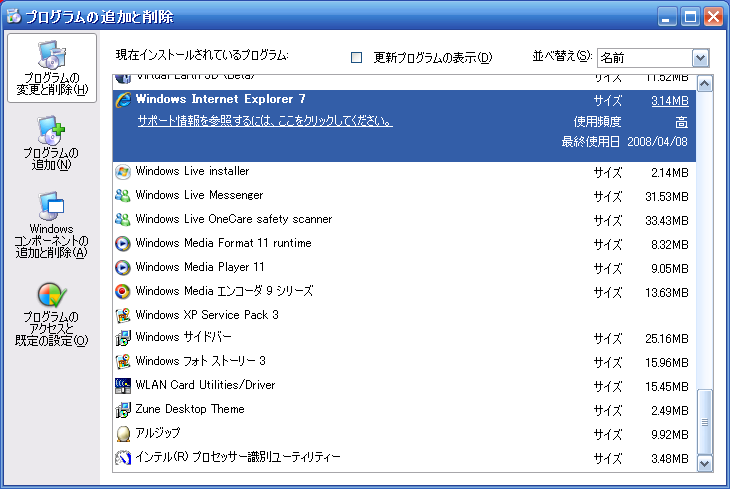Click the Windows Live Messenger icon
Screen dimensions: 730x489
tap(123, 196)
